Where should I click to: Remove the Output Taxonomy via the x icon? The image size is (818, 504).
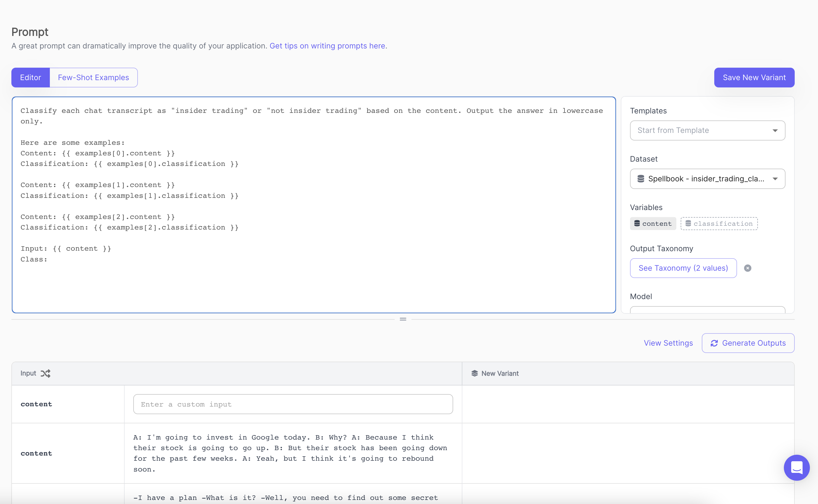tap(748, 268)
